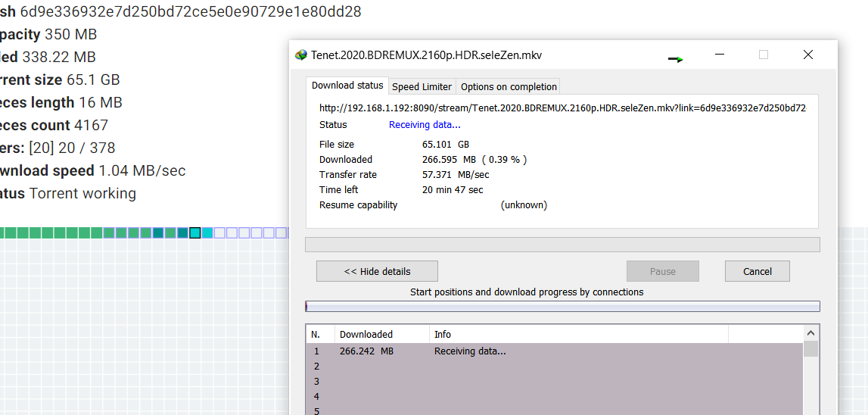
Task: Click the Peers [20] 20 / 378 text
Action: (x=58, y=148)
